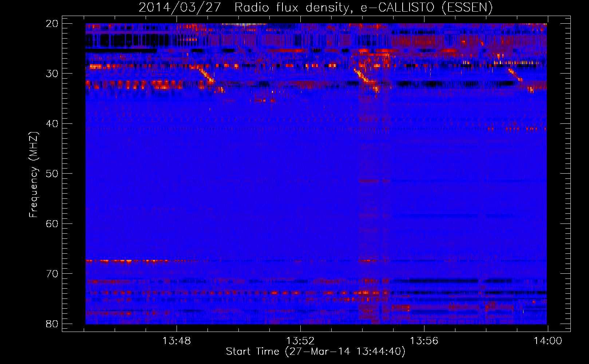Click the plot title 'Radio flux density, e-CALLISTO (ESSEN)'
Screen dimensions: 589x364
pos(363,8)
